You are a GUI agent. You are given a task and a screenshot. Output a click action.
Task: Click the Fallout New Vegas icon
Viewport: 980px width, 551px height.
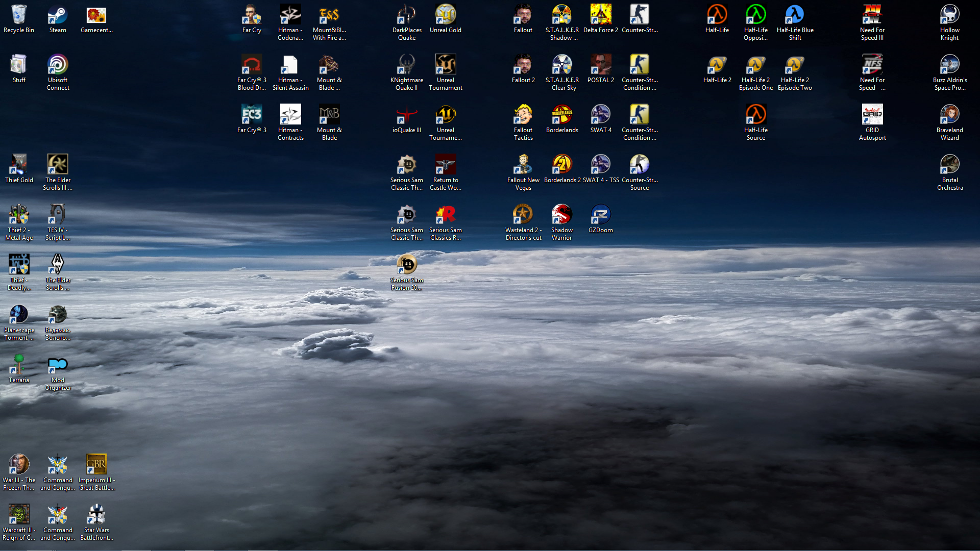click(x=523, y=165)
